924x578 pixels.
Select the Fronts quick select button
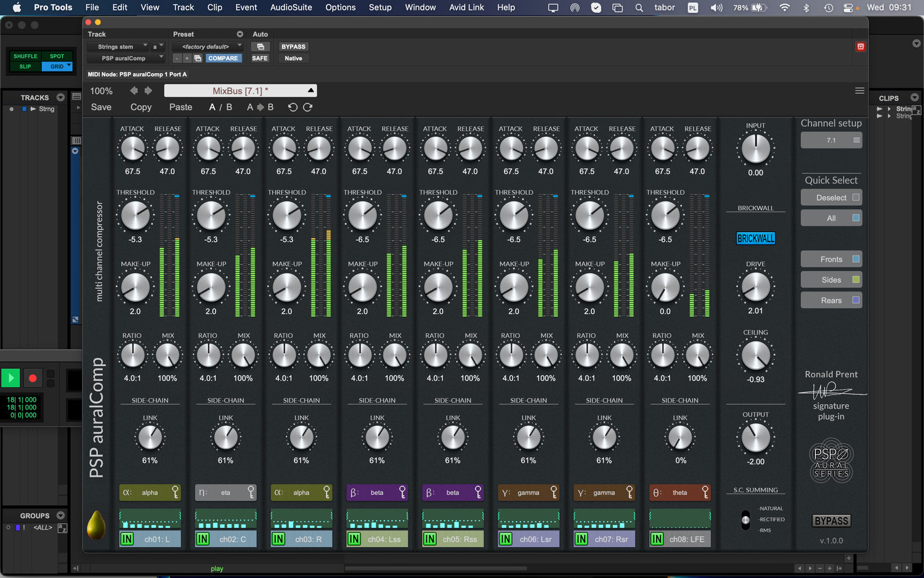[x=831, y=259]
